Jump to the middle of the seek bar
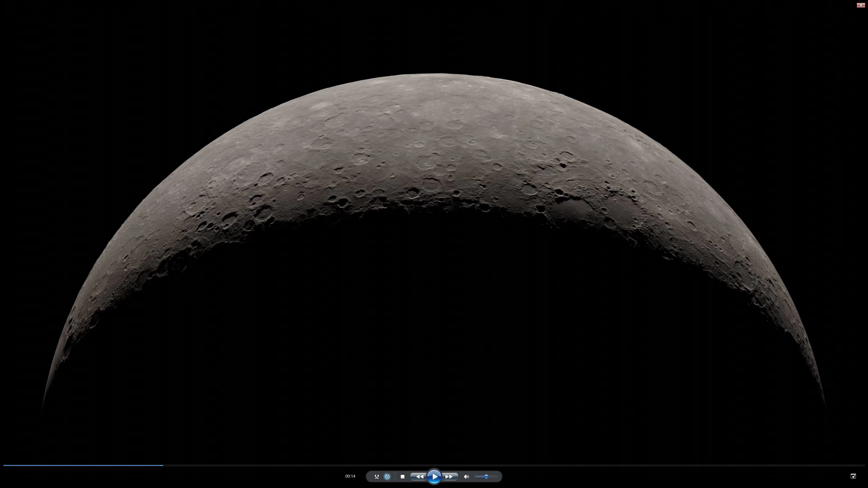868x488 pixels. coord(434,465)
